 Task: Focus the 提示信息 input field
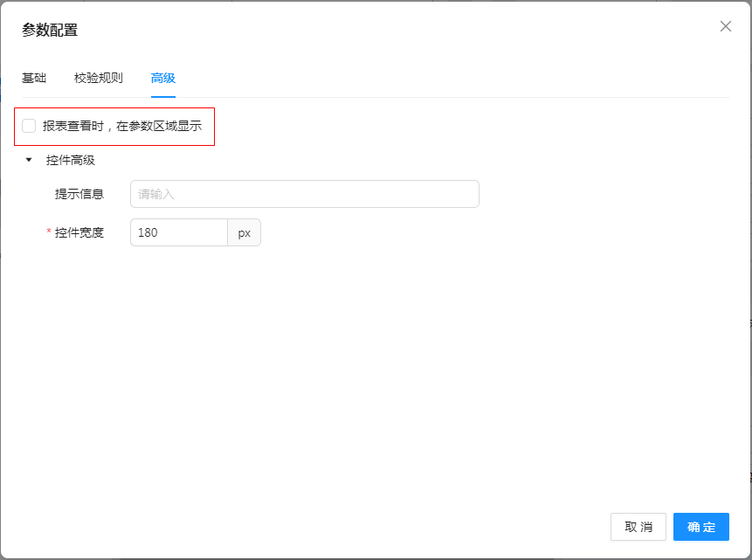pos(304,194)
